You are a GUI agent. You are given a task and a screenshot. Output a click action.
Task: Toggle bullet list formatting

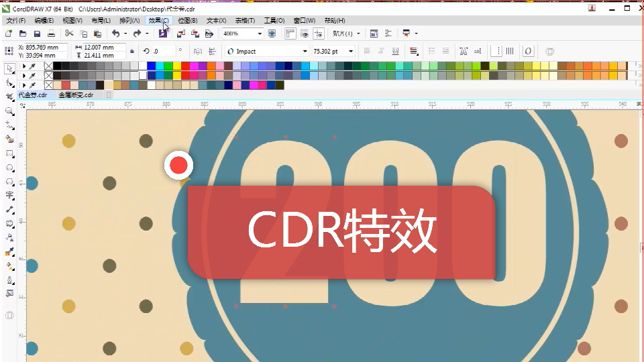point(431,52)
